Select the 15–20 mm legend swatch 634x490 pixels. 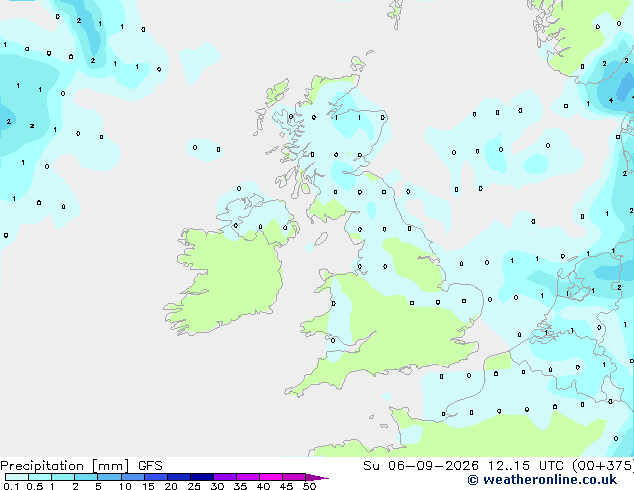(155, 477)
